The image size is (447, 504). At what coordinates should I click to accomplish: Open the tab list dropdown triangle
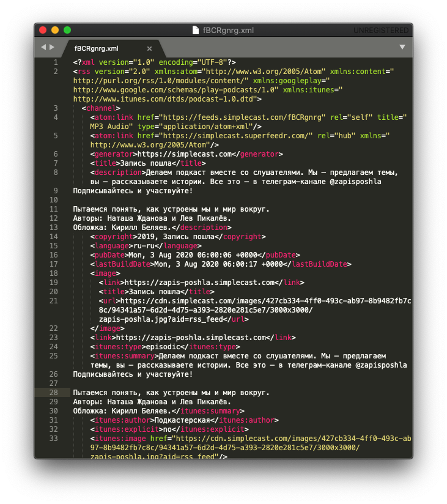tap(402, 47)
